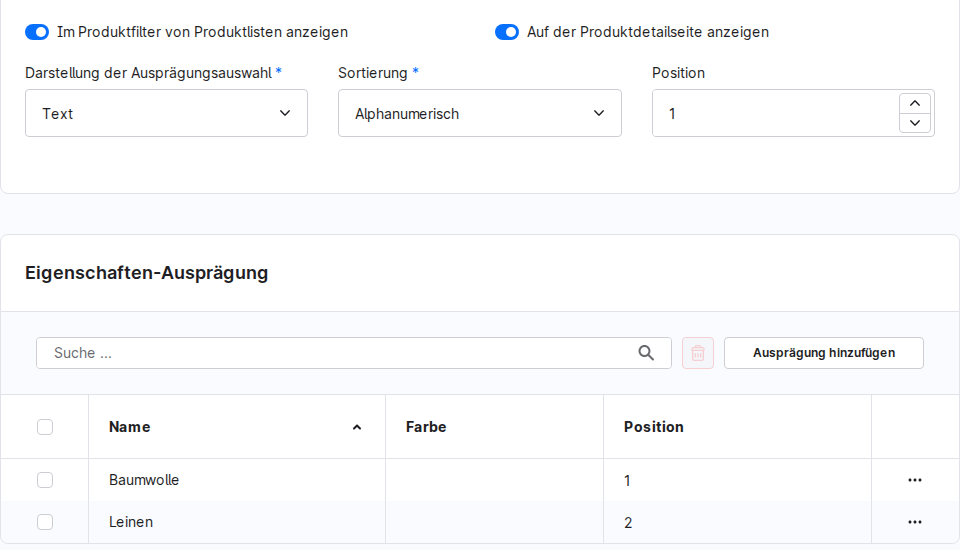
Task: Open the Sortierung dropdown showing Alphanumerisch
Action: 480,113
